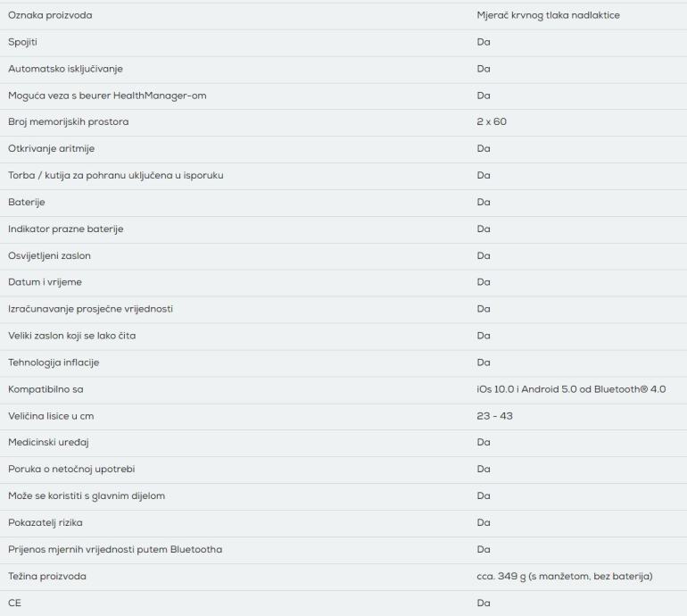This screenshot has height=616, width=687.
Task: Click the "Da" value in the CE row
Action: tap(484, 604)
